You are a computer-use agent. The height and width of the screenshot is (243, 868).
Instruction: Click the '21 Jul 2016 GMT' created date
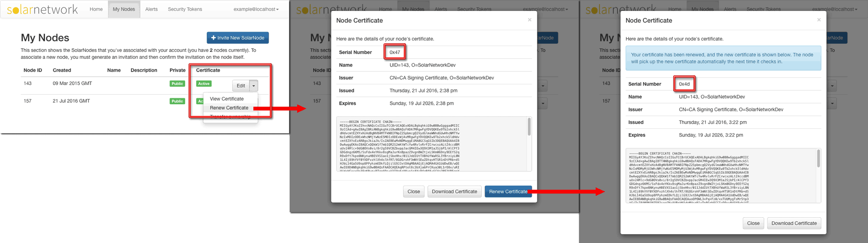(x=71, y=101)
